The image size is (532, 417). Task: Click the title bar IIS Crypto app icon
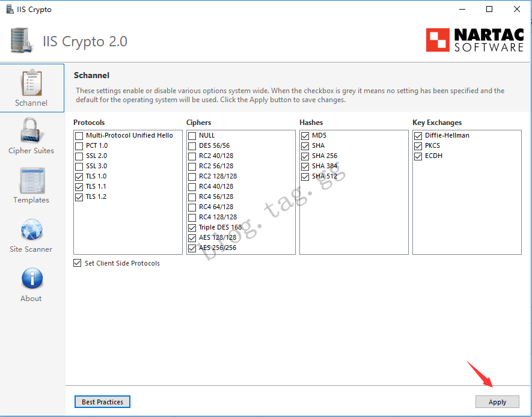pyautogui.click(x=10, y=10)
